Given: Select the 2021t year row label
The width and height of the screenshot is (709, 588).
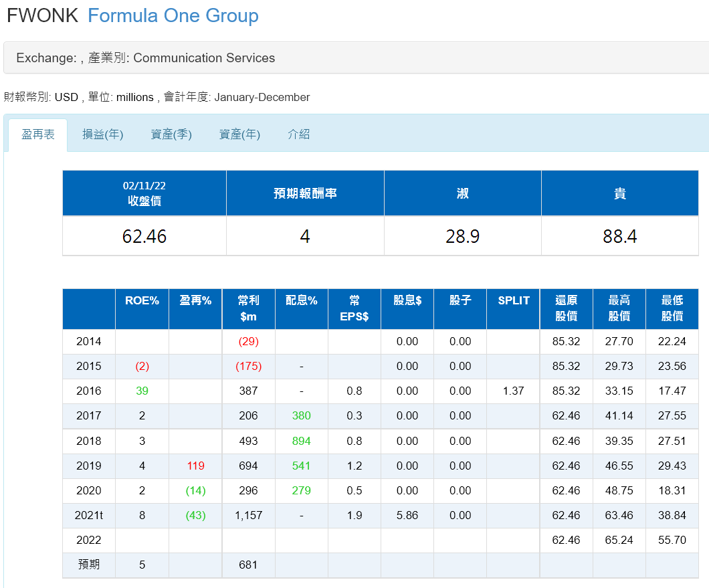Looking at the screenshot, I should click(x=88, y=516).
